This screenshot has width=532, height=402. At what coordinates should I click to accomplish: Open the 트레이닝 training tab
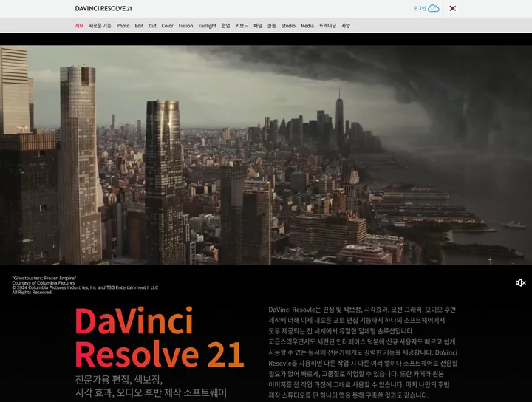pos(327,26)
